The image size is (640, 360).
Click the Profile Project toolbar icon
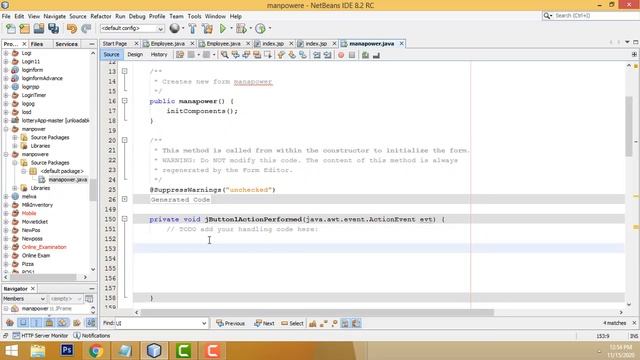coord(260,29)
